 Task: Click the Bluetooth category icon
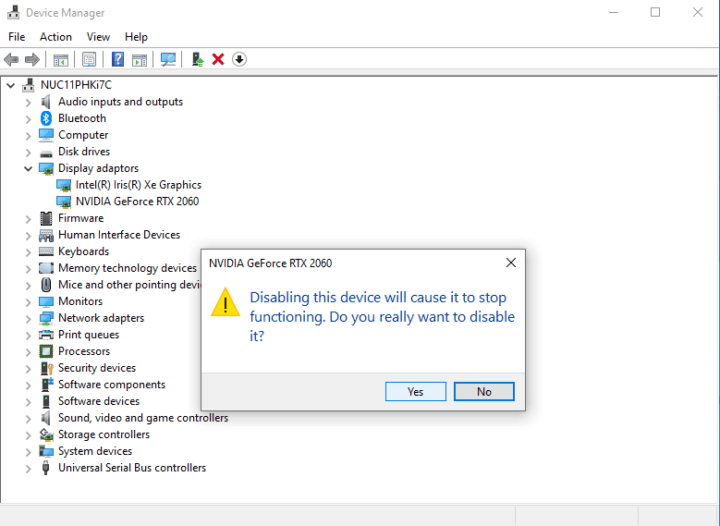tap(46, 118)
